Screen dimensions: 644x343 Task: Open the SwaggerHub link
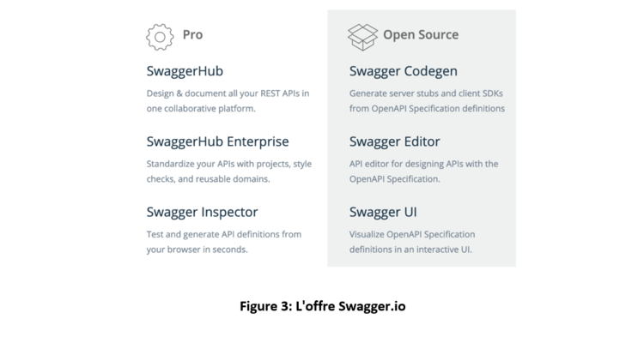pos(185,71)
